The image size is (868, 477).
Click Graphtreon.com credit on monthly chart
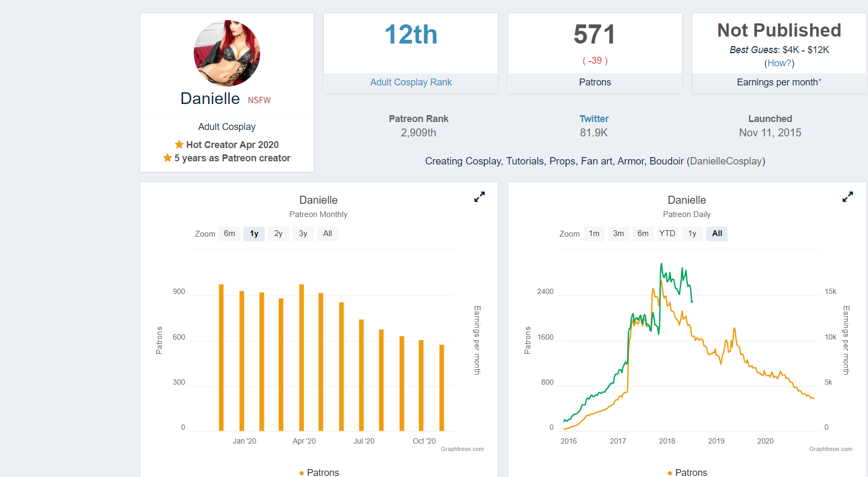click(x=462, y=449)
